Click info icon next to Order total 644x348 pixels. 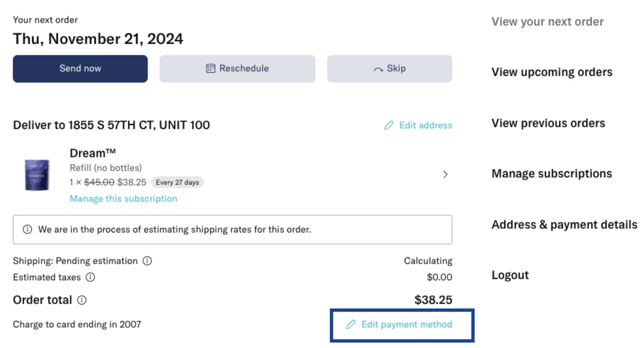pyautogui.click(x=82, y=300)
